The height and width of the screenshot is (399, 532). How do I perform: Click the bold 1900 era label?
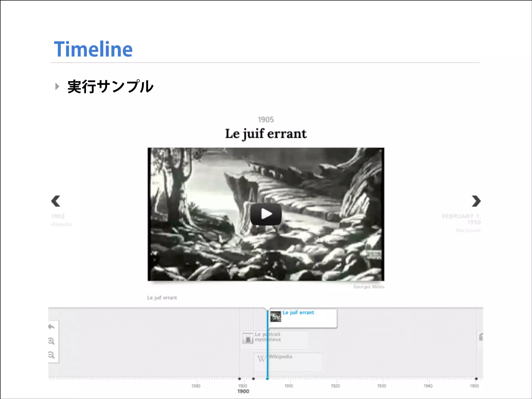click(x=243, y=391)
